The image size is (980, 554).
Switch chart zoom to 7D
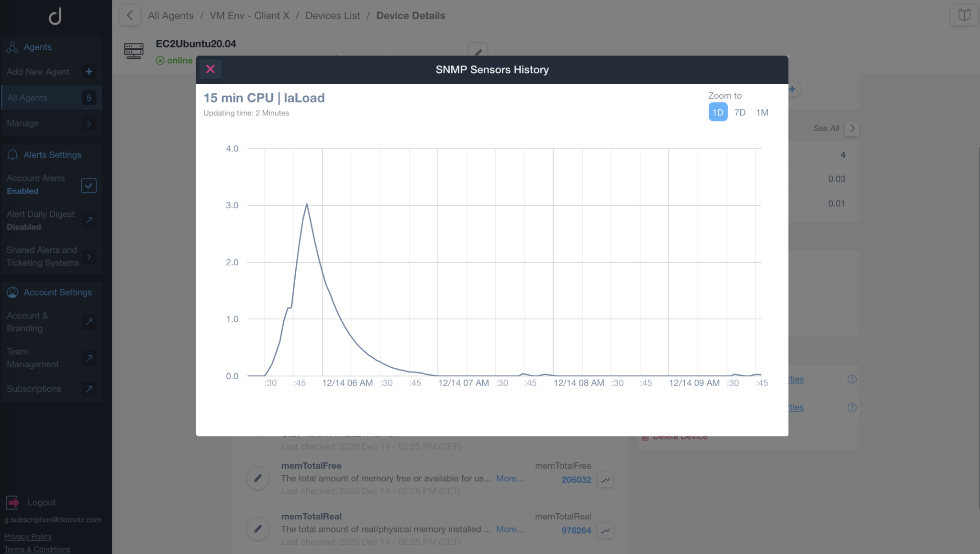point(740,113)
